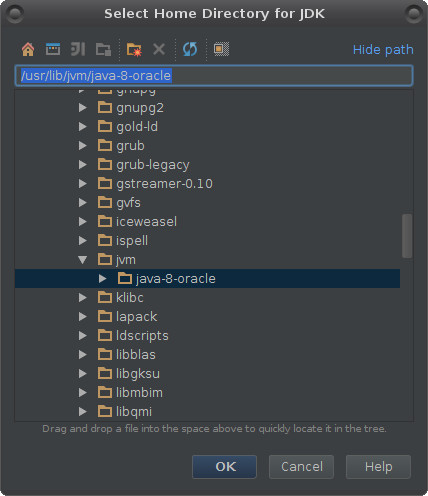
Task: Expand the libblas folder arrow
Action: click(x=83, y=355)
